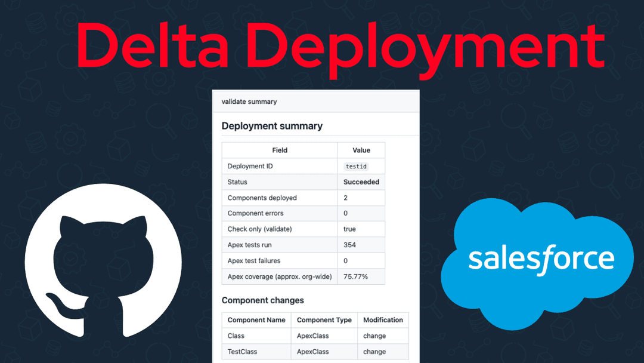Click the 'true' value cell
The width and height of the screenshot is (644, 363).
(361, 229)
